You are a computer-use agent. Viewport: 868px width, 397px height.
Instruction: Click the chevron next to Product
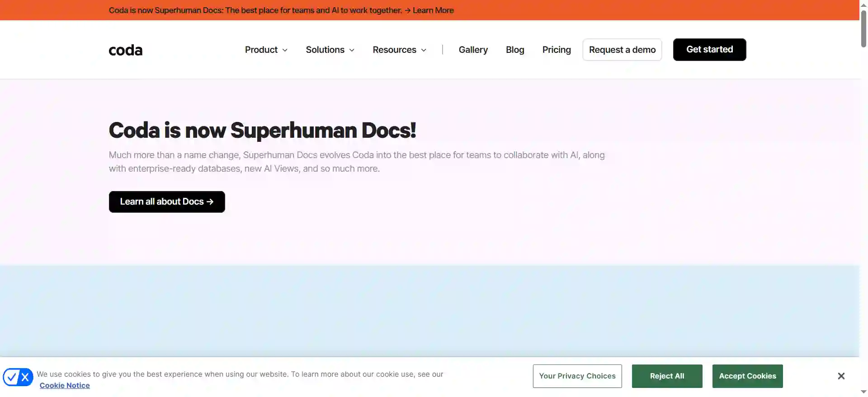pyautogui.click(x=285, y=50)
